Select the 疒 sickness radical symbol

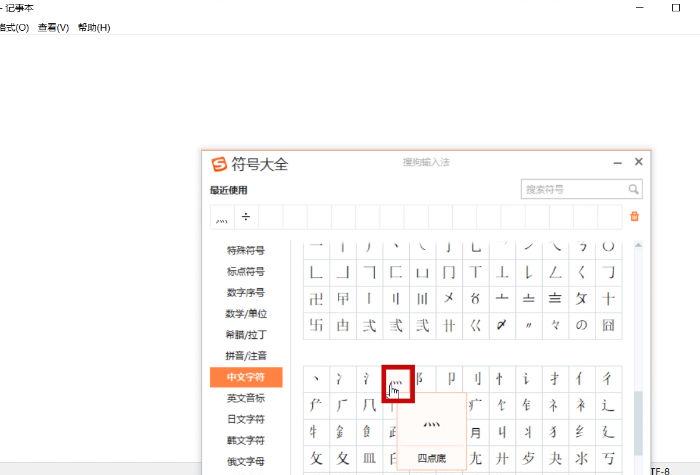[x=476, y=405]
